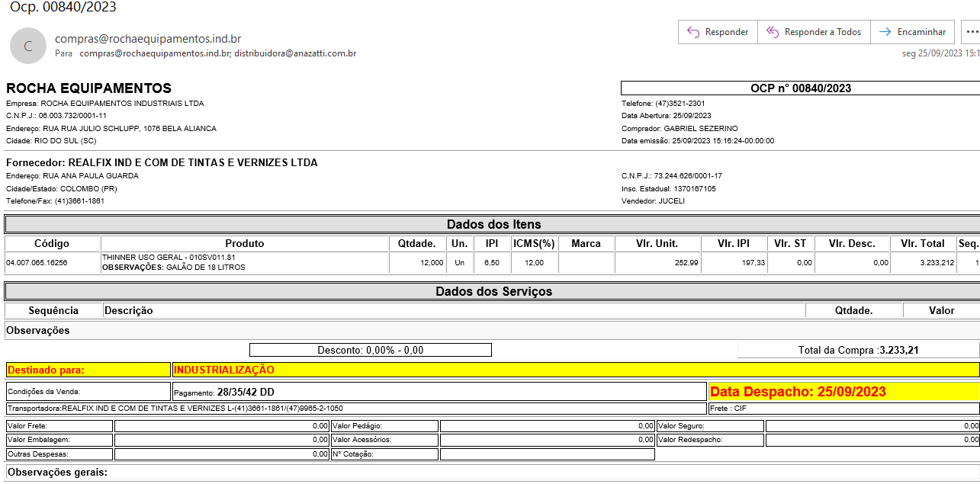This screenshot has width=980, height=484.
Task: Select the compras recipient after "Para"
Action: click(154, 54)
